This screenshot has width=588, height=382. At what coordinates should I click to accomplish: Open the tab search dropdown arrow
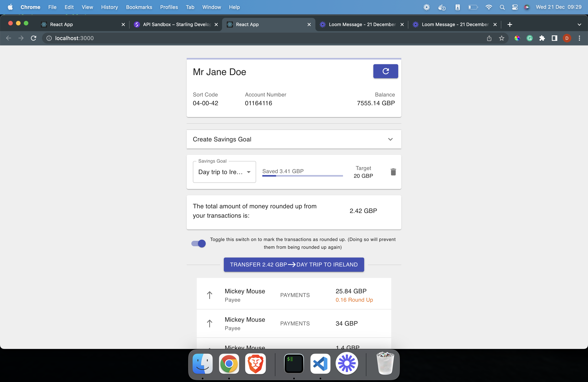click(x=579, y=25)
